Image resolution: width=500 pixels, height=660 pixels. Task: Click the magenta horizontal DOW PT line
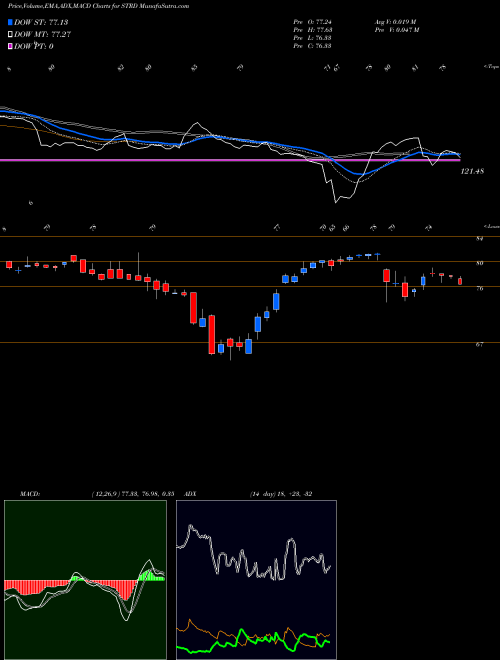click(x=230, y=160)
